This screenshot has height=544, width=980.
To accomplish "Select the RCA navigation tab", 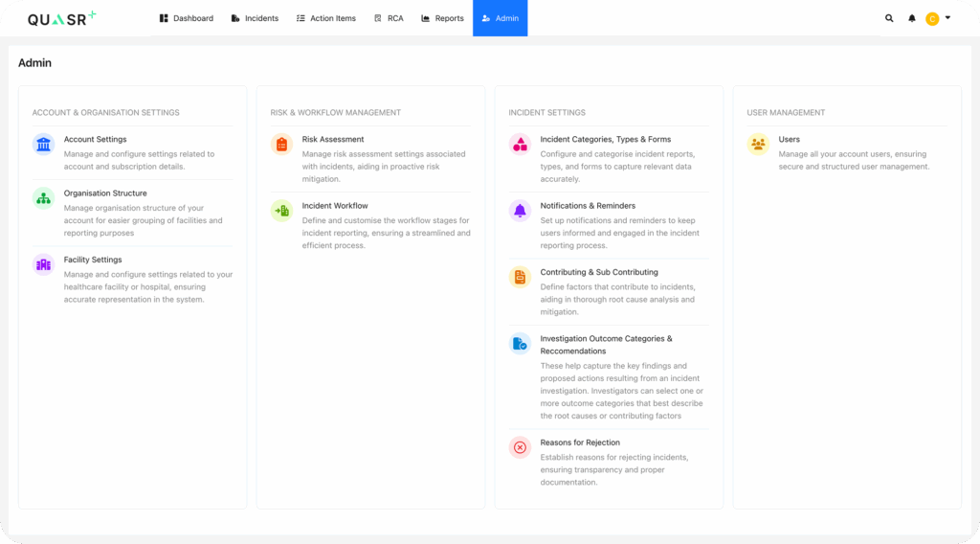I will tap(389, 18).
